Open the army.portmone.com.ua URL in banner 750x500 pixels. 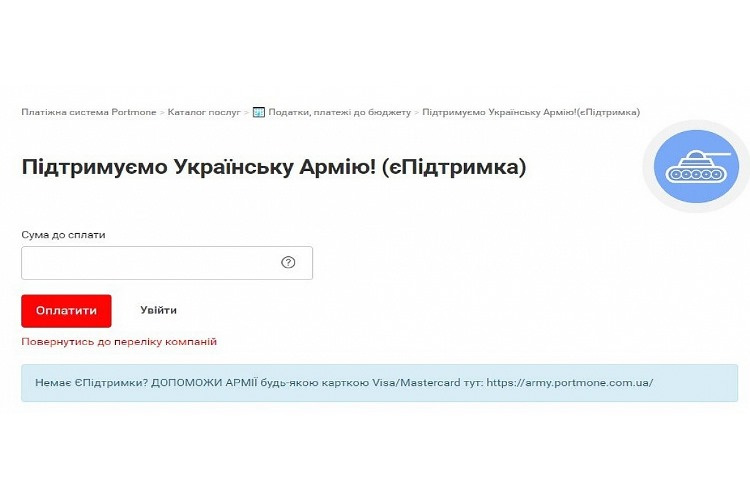pos(569,383)
